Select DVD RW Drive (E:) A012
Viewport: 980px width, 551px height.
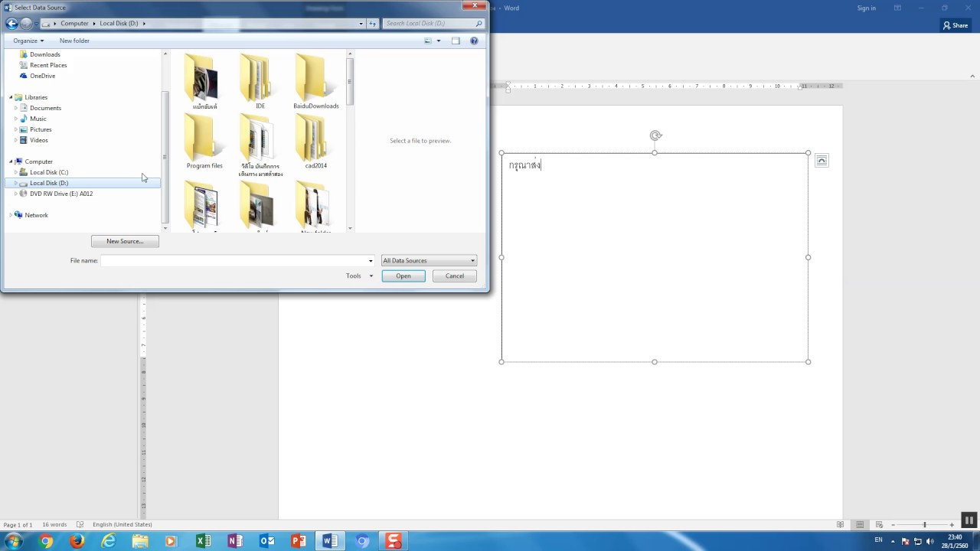tap(61, 194)
